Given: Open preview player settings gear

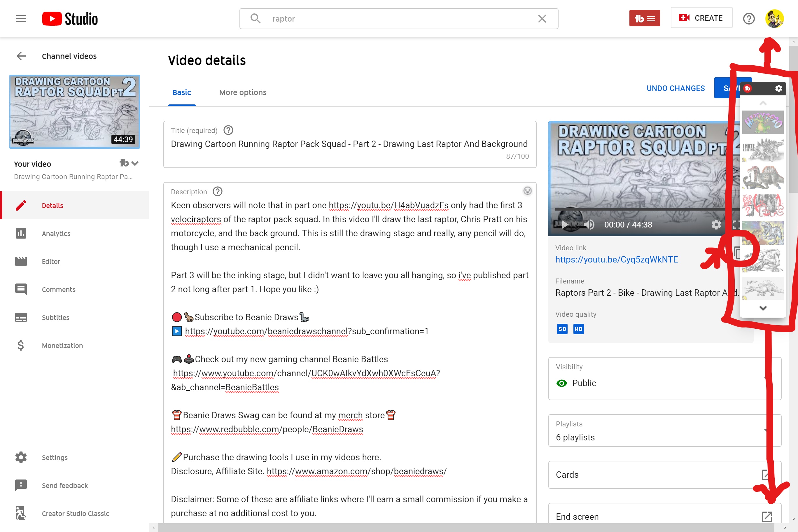Looking at the screenshot, I should click(x=716, y=225).
